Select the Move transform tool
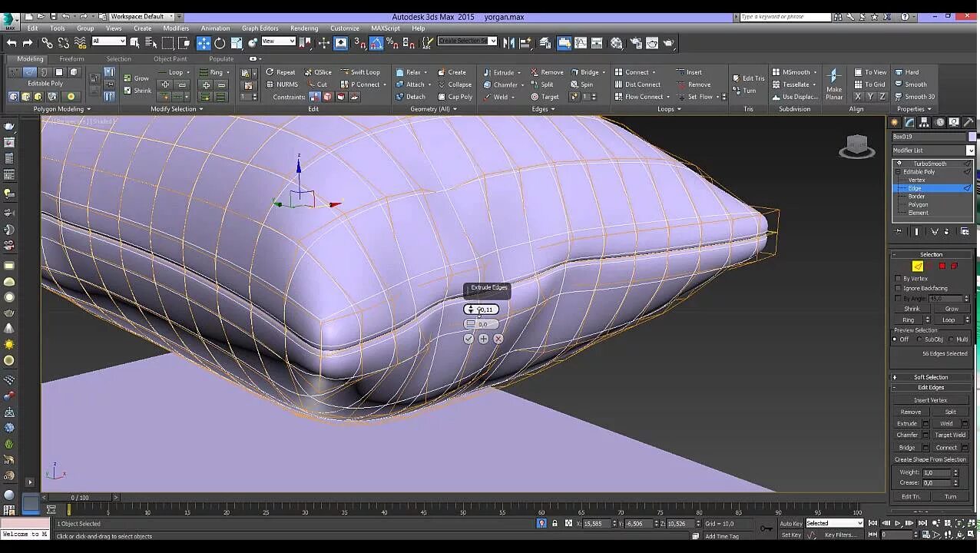Screen dimensions: 980x553 (204, 43)
